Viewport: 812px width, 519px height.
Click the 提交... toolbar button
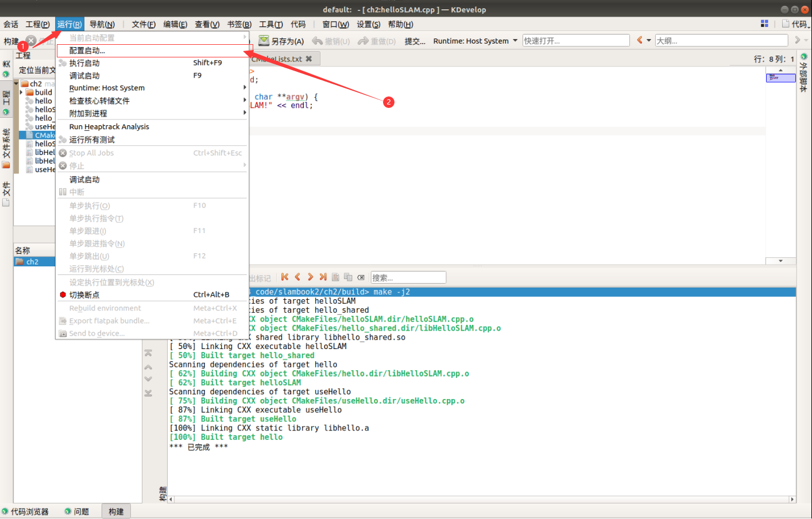415,41
